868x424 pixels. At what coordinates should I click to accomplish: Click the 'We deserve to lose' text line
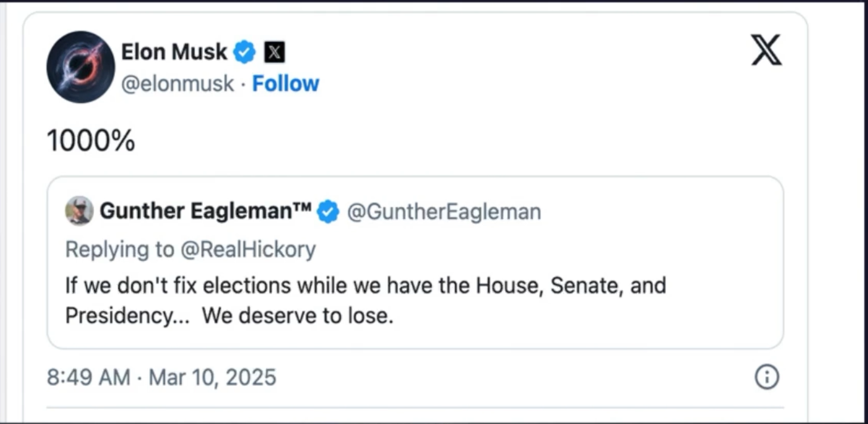(x=297, y=316)
